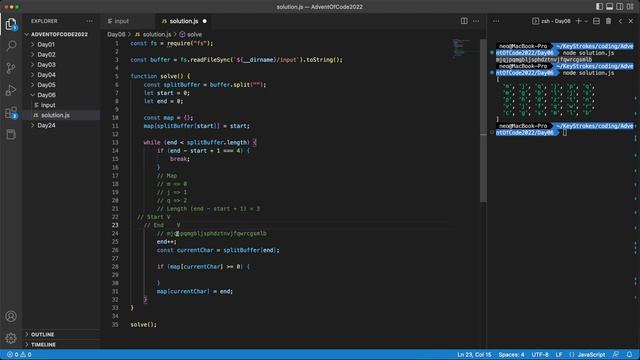Open the Extensions view
The image size is (640, 360).
click(11, 112)
